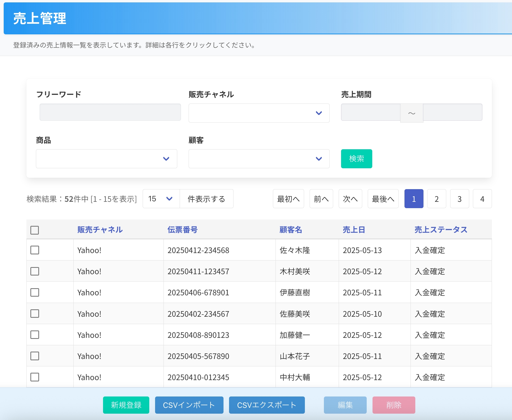Jump to page 4 of results
The image size is (512, 420).
(482, 199)
